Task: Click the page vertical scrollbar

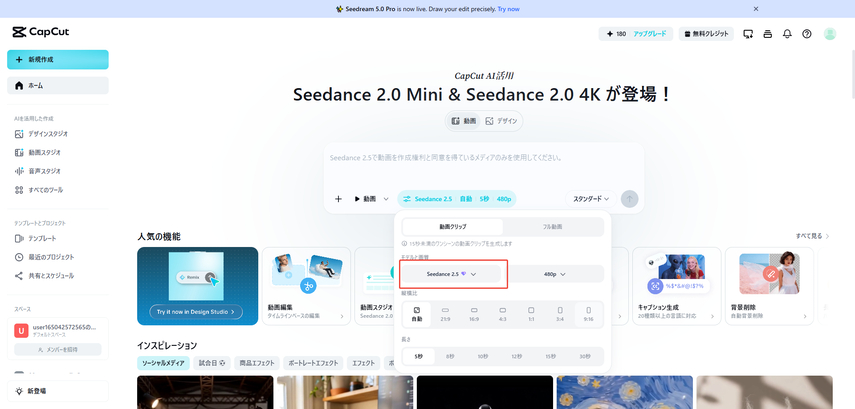Action: (x=852, y=76)
